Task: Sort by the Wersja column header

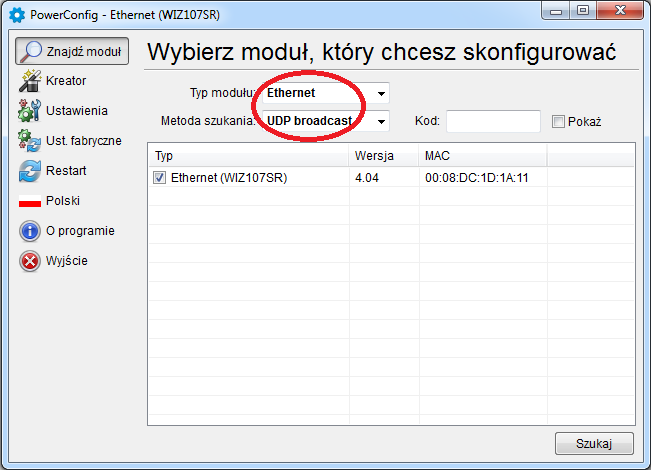Action: coord(384,156)
